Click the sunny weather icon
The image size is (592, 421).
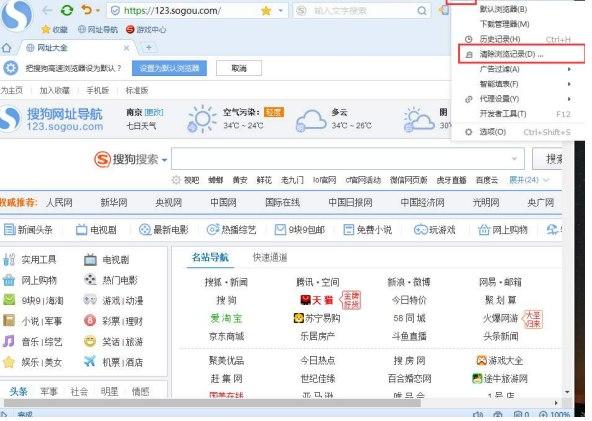pos(201,119)
